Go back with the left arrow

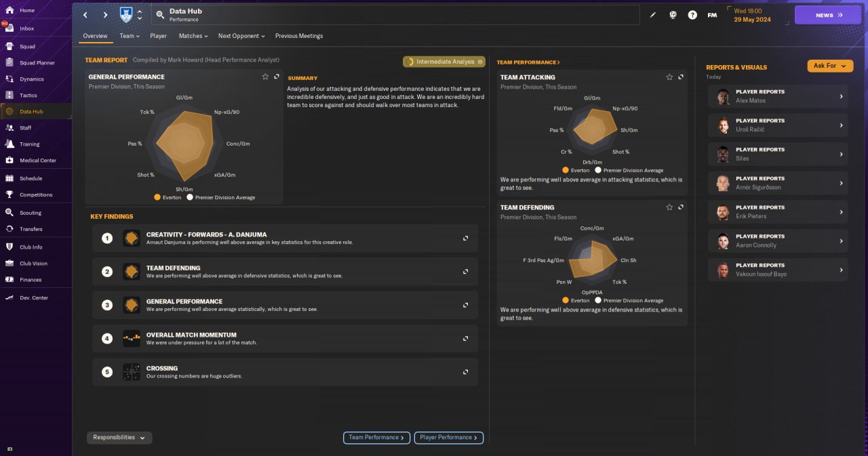(x=85, y=15)
